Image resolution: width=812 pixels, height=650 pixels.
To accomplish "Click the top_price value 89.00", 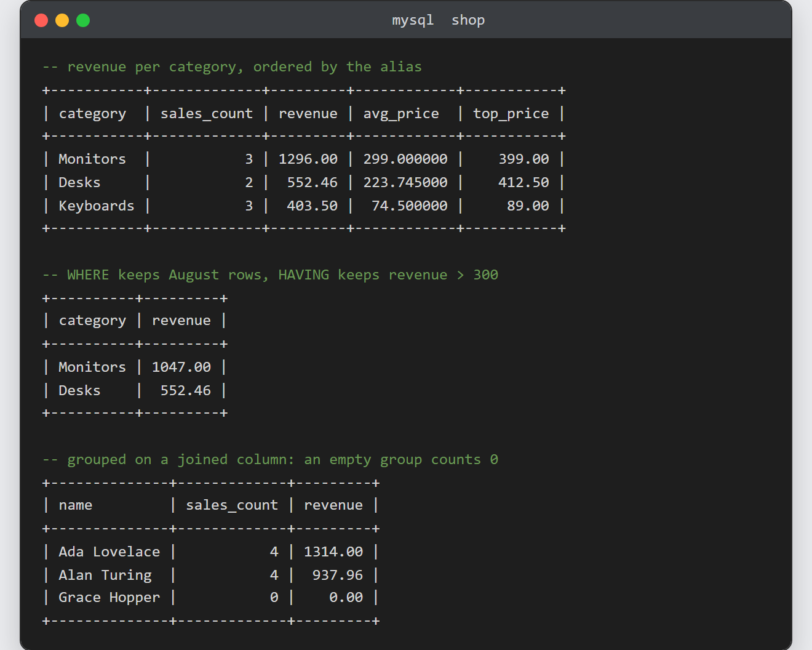I will 528,206.
